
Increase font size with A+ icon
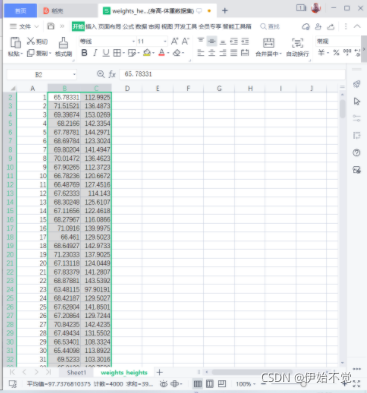(174, 41)
